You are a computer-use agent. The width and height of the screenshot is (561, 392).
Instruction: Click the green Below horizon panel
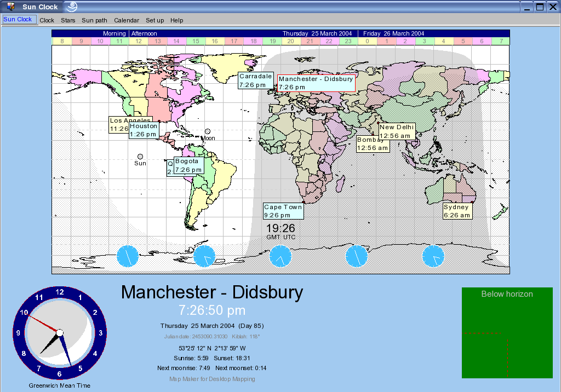[x=507, y=332]
